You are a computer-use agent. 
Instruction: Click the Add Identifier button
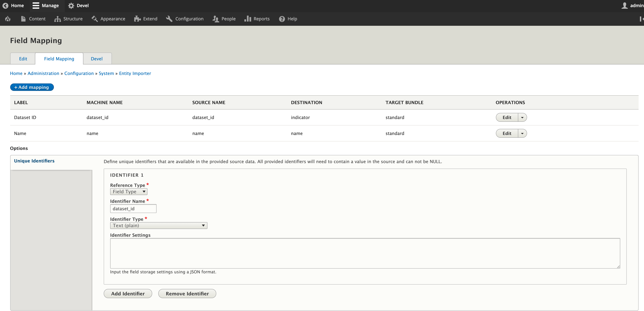coord(128,294)
